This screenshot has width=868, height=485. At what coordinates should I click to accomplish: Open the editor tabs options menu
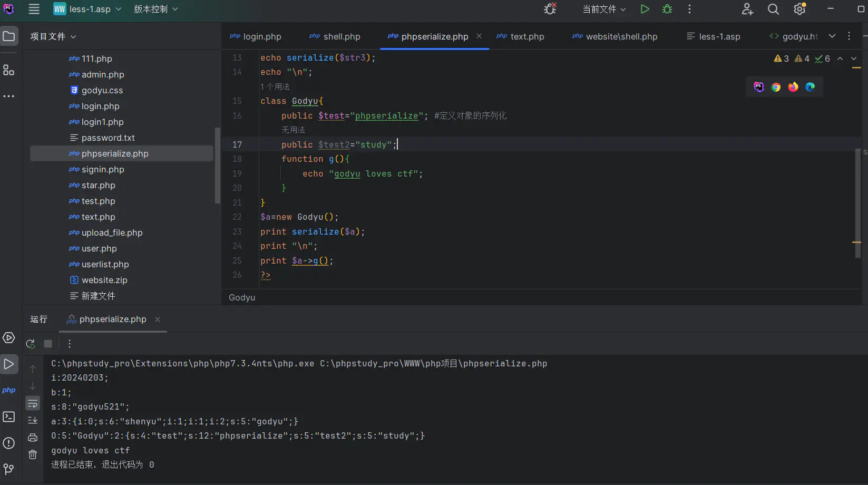pyautogui.click(x=849, y=36)
